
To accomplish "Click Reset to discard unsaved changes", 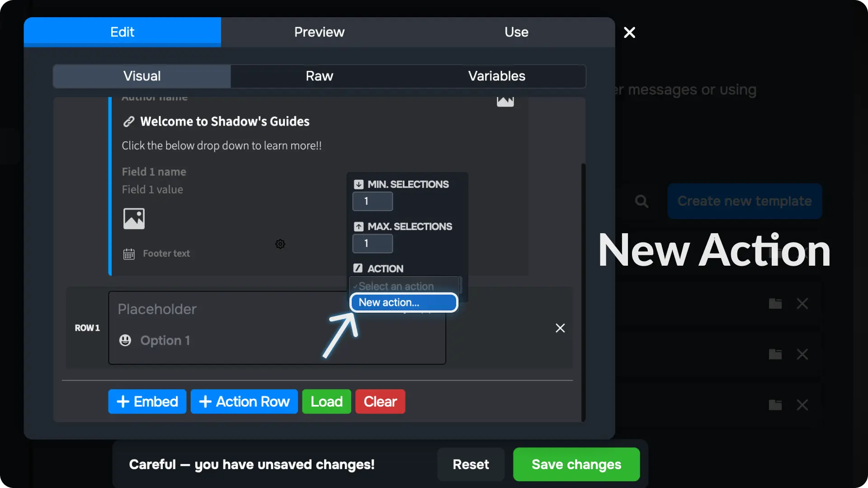I will 471,465.
